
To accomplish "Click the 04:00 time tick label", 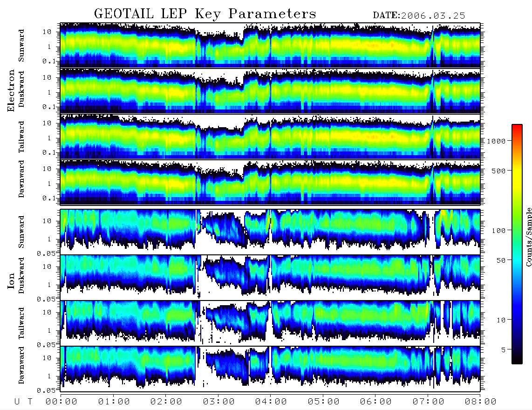I will (271, 402).
